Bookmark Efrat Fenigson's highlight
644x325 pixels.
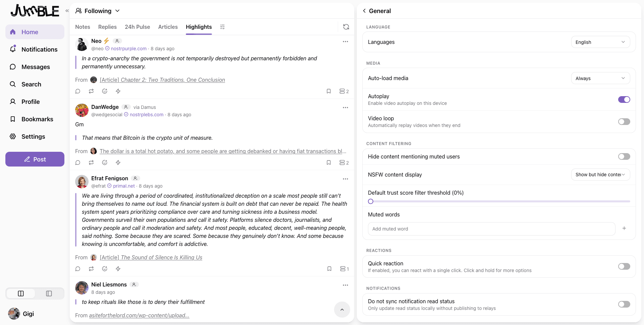(329, 269)
